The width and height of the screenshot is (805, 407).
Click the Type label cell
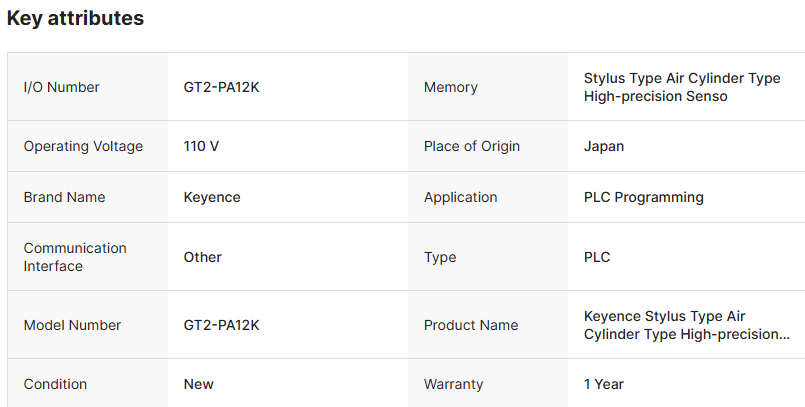point(441,257)
